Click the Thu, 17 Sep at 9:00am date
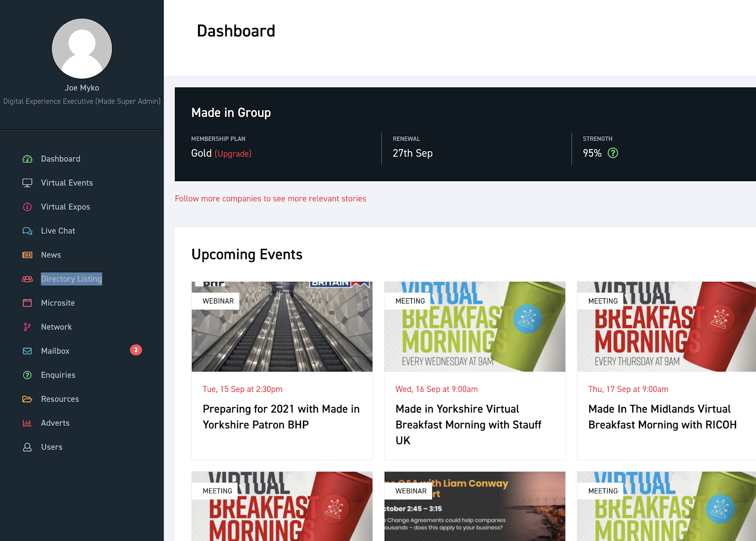This screenshot has height=541, width=756. click(628, 389)
